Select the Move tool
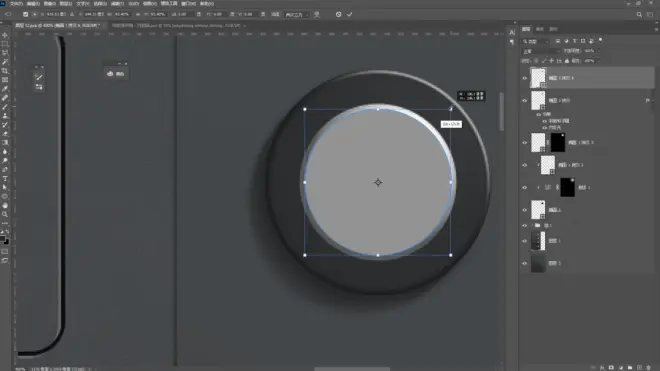The height and width of the screenshot is (371, 660). (5, 35)
